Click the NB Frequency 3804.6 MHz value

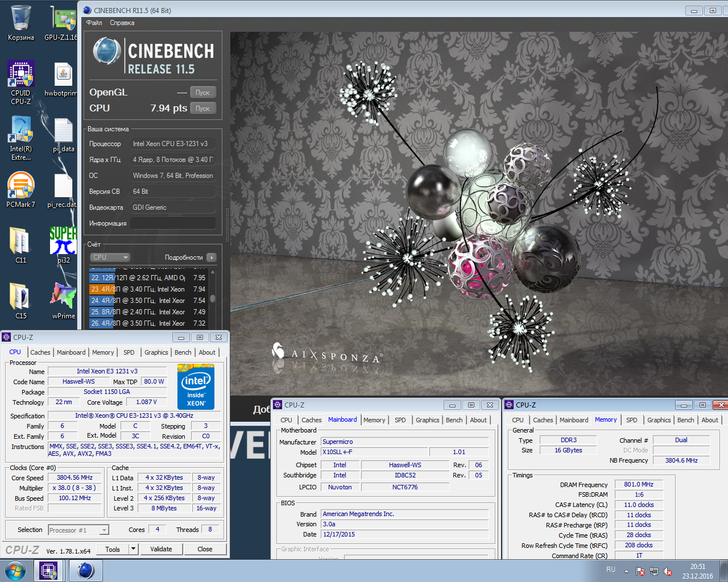pyautogui.click(x=681, y=460)
